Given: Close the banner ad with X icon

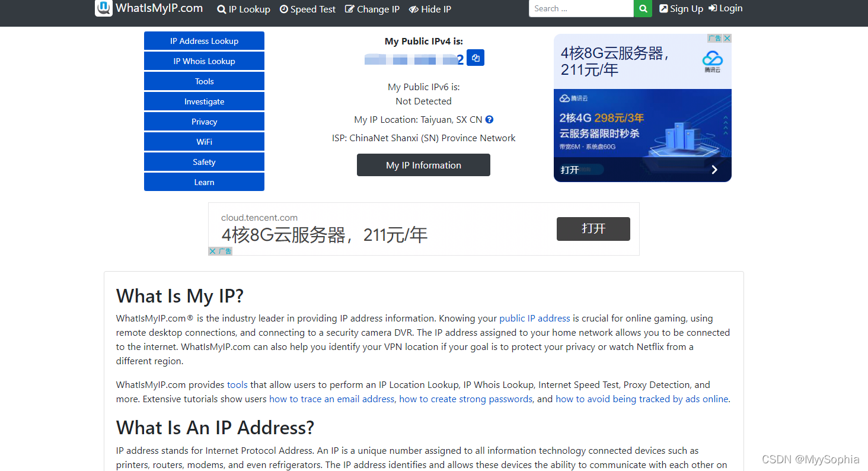Looking at the screenshot, I should (212, 251).
